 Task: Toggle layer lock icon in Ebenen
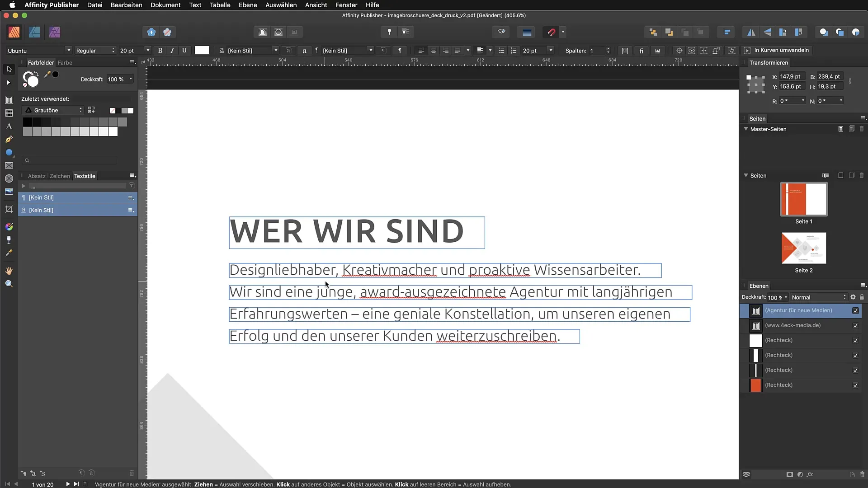click(862, 297)
